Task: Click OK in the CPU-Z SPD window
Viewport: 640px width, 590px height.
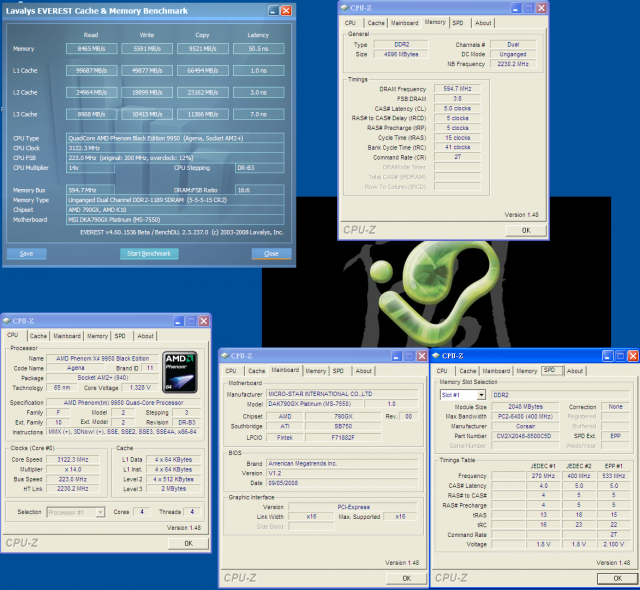Action: [x=618, y=578]
